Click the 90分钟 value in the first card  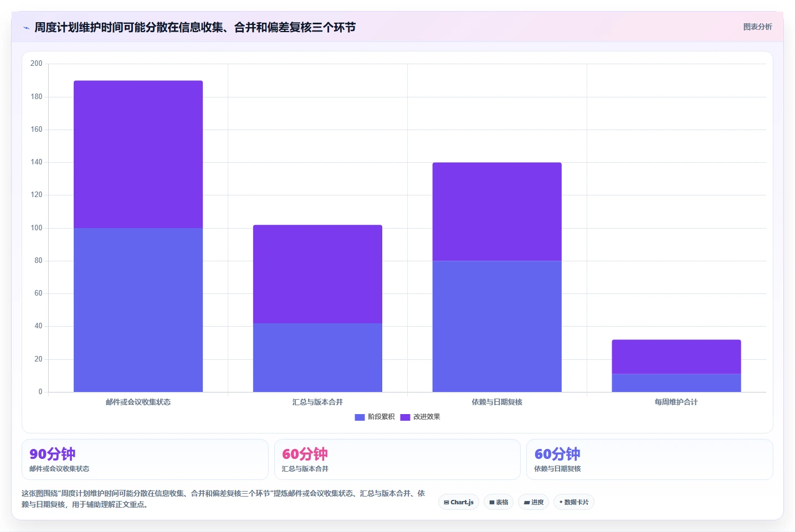coord(53,454)
